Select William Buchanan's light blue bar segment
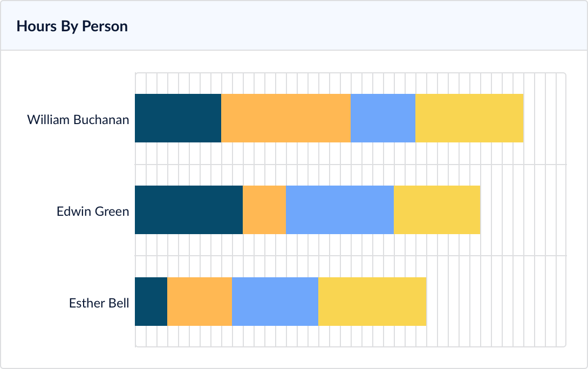 pos(383,118)
